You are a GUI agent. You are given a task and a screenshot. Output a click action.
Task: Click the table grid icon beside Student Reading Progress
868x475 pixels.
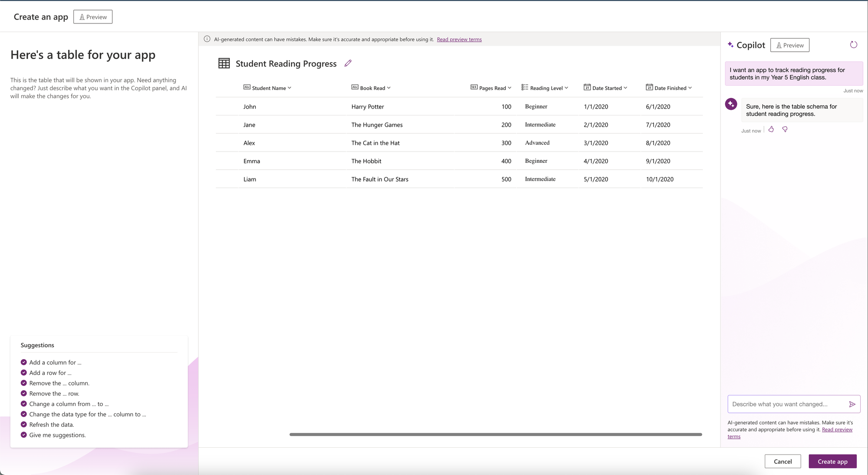pos(224,63)
